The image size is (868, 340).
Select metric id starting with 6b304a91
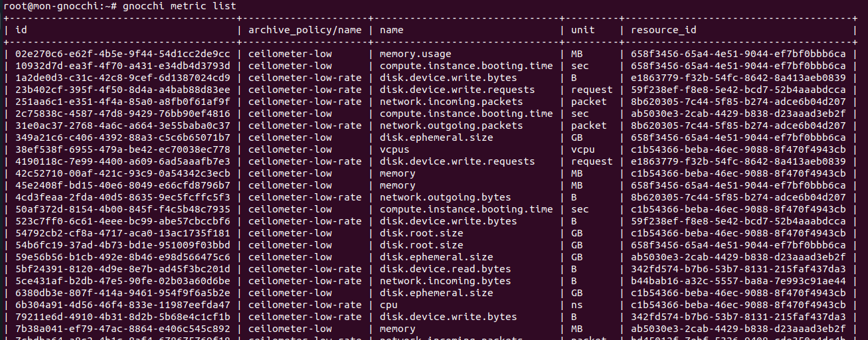tap(122, 305)
